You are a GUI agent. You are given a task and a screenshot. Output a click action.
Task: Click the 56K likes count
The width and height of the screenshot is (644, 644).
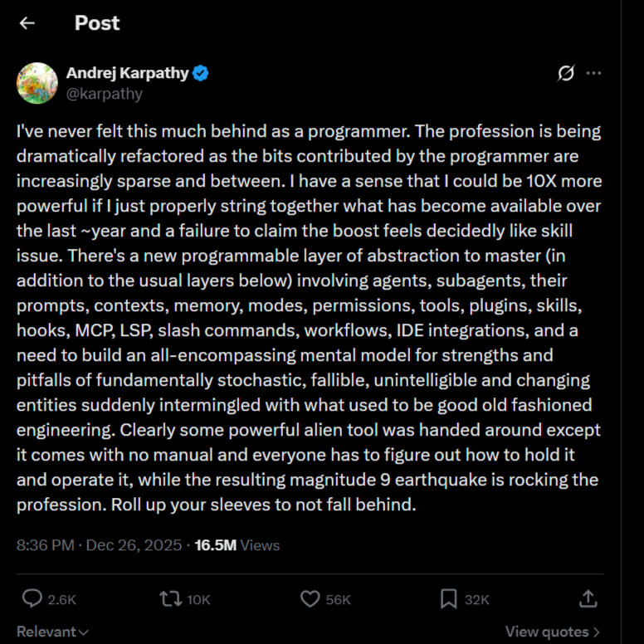[338, 599]
